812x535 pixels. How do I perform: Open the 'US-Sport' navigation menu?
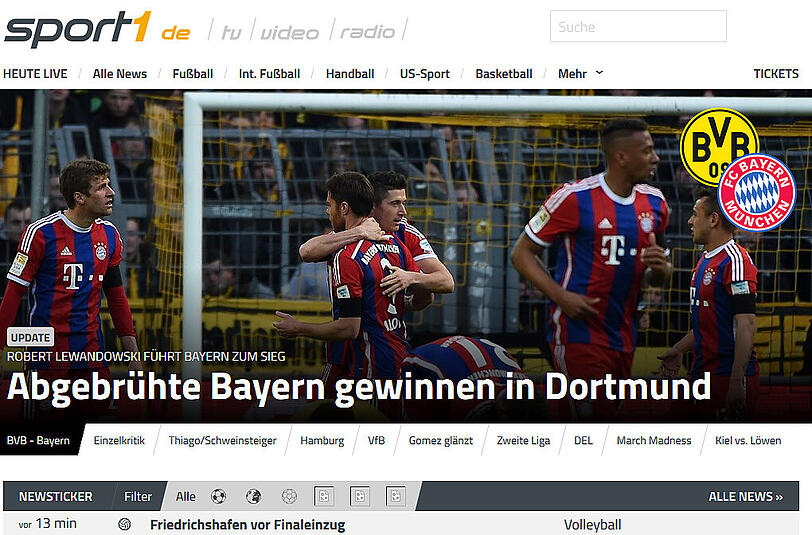424,73
